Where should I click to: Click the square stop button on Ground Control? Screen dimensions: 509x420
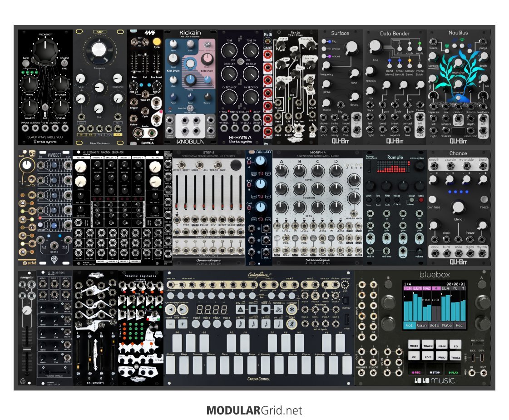[x=253, y=309]
